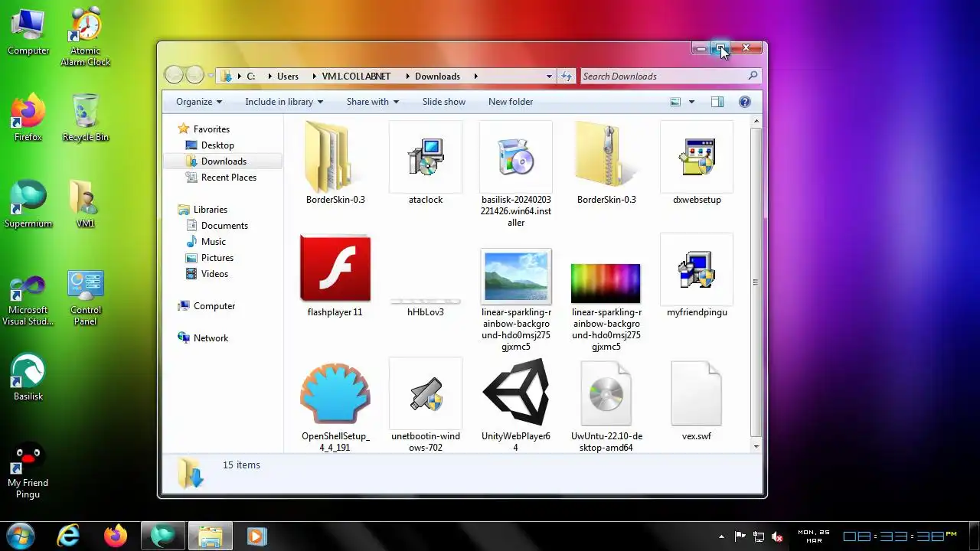Select the UnityWebPlayer64 file
The height and width of the screenshot is (551, 980).
[516, 406]
